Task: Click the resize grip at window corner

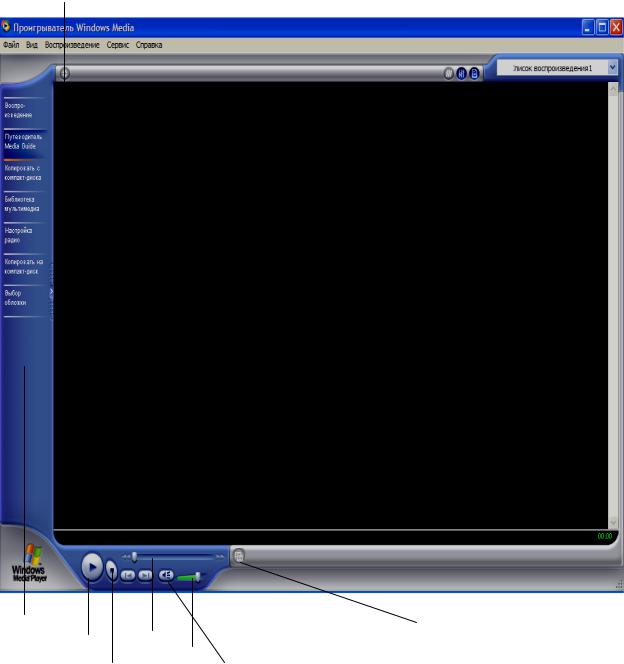Action: coord(619,585)
